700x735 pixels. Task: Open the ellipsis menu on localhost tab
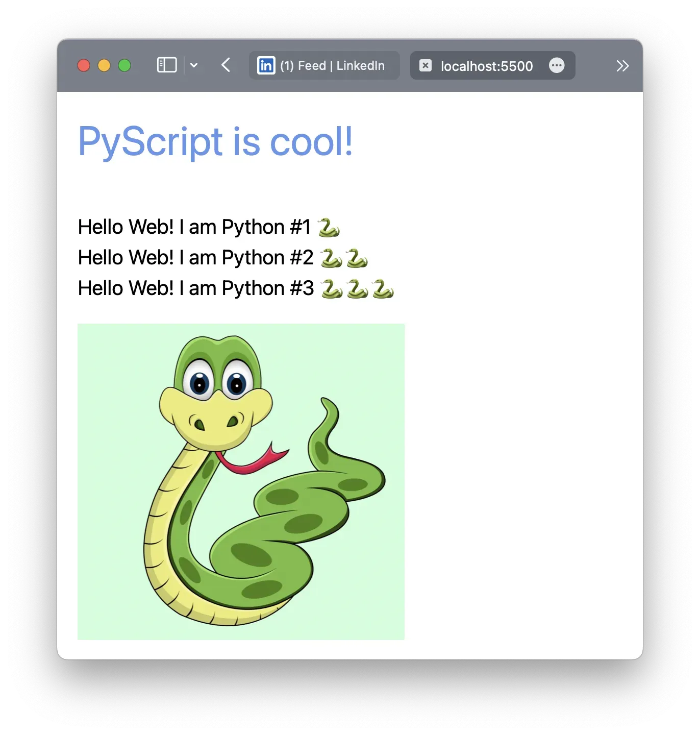click(557, 65)
